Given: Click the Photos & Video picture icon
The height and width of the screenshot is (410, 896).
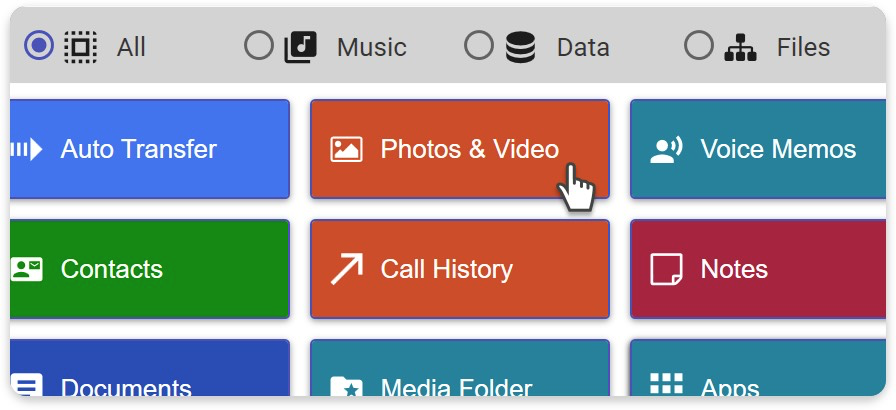Looking at the screenshot, I should click(x=346, y=150).
